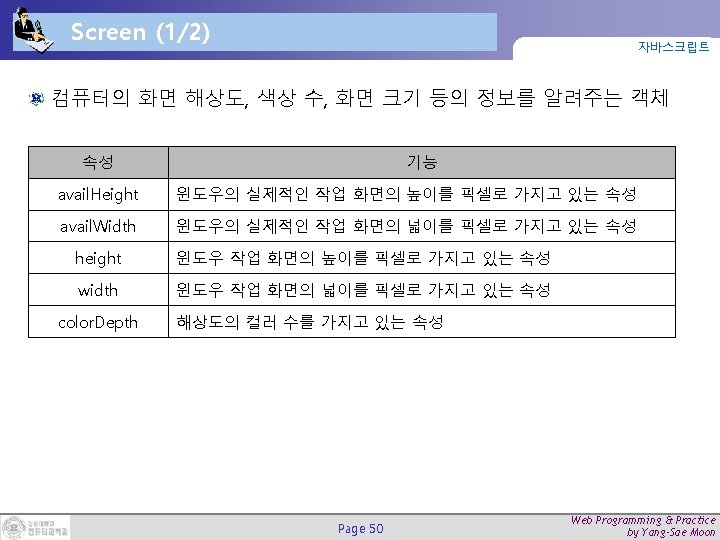
Task: Click the Page 50 indicator
Action: pos(360,529)
